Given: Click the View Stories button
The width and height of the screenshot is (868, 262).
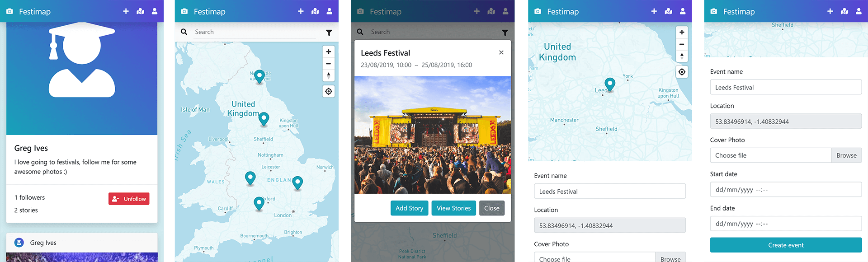Looking at the screenshot, I should [x=453, y=208].
